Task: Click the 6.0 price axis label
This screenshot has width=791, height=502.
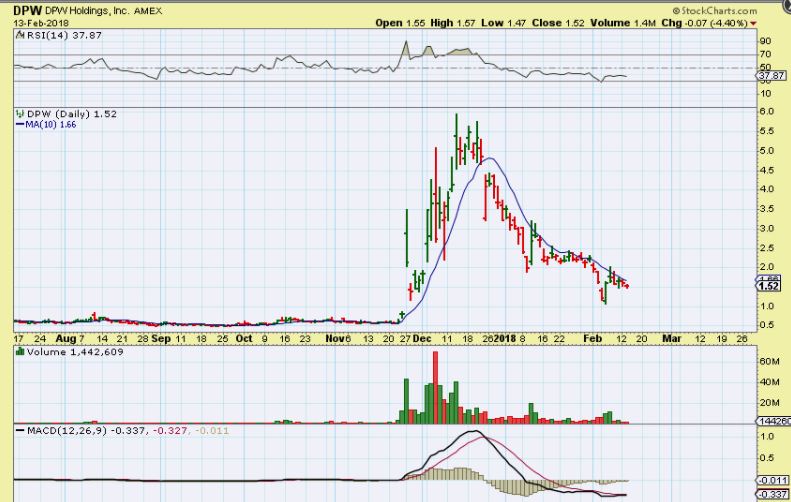Action: click(x=766, y=111)
